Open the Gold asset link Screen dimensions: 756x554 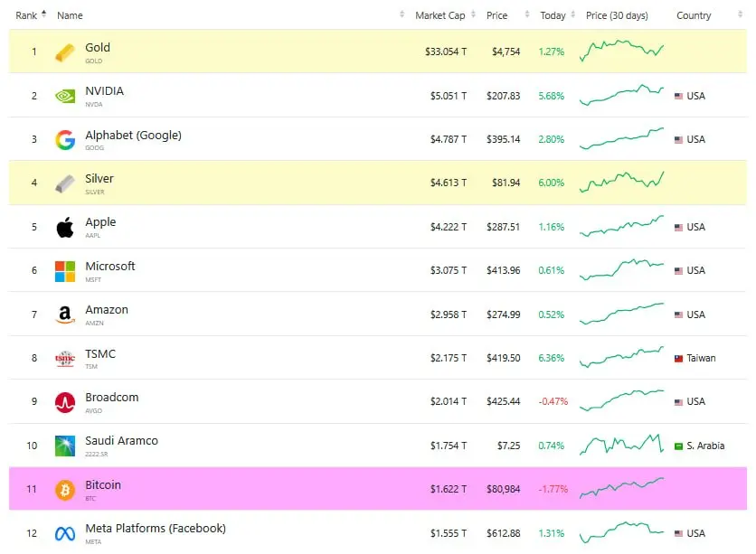click(x=98, y=48)
